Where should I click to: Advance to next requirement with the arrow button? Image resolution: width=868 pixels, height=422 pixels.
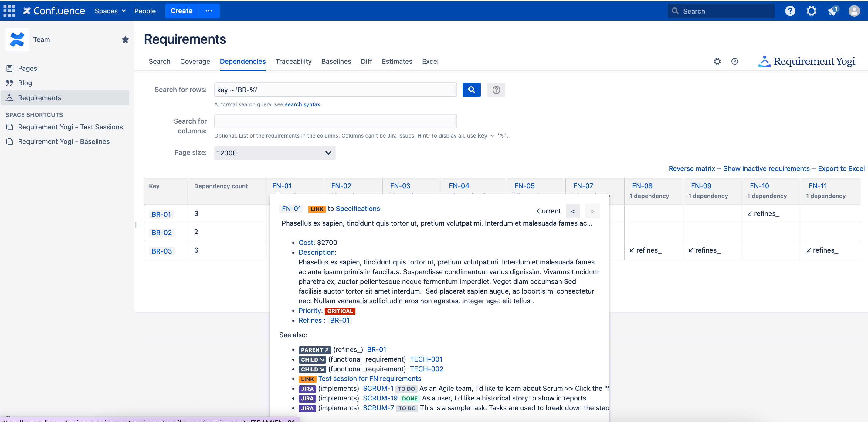[592, 211]
